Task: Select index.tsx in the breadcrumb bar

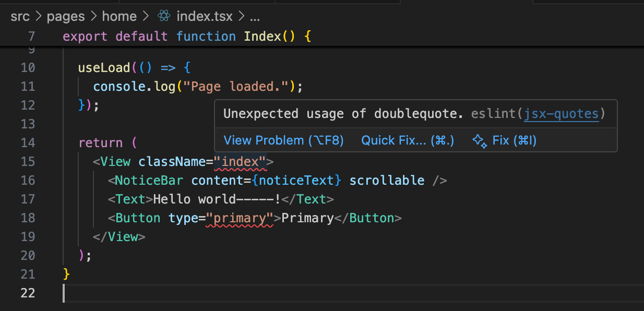Action: pyautogui.click(x=204, y=16)
